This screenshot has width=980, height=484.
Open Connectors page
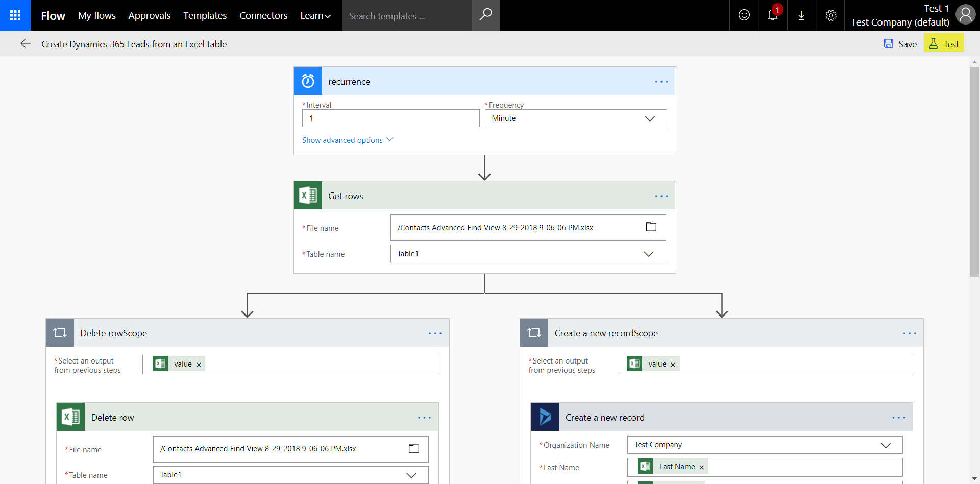pyautogui.click(x=263, y=15)
